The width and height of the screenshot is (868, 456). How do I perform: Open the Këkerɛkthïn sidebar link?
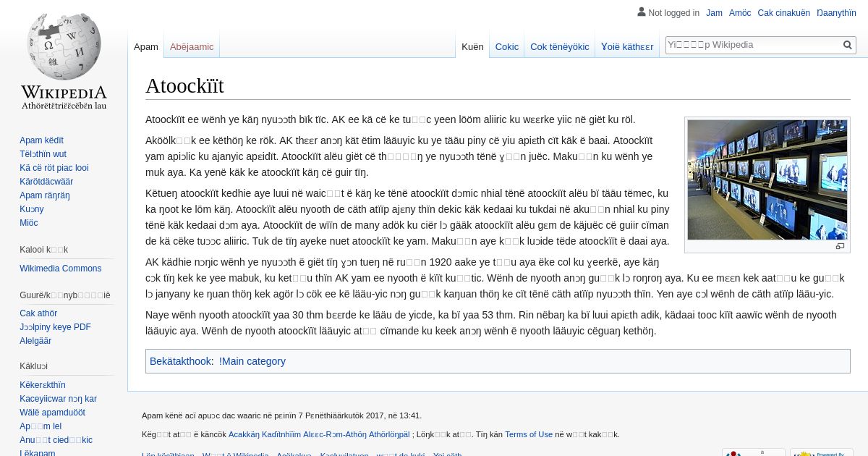coord(43,385)
